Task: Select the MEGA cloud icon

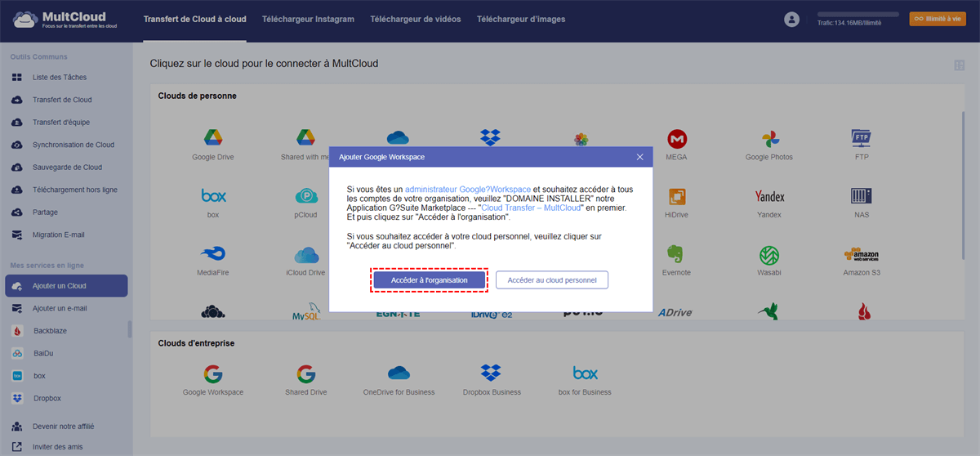Action: (x=676, y=138)
